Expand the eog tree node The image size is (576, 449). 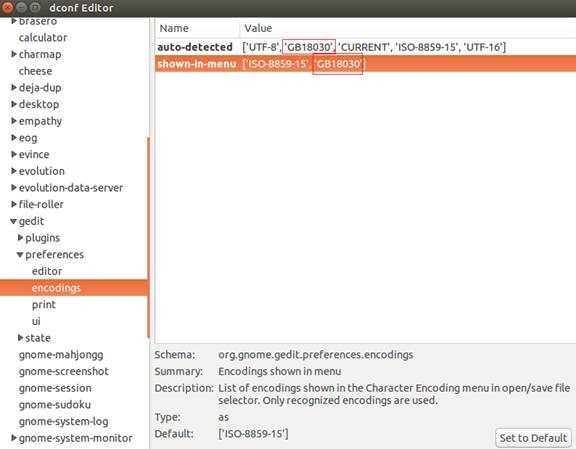(x=14, y=138)
